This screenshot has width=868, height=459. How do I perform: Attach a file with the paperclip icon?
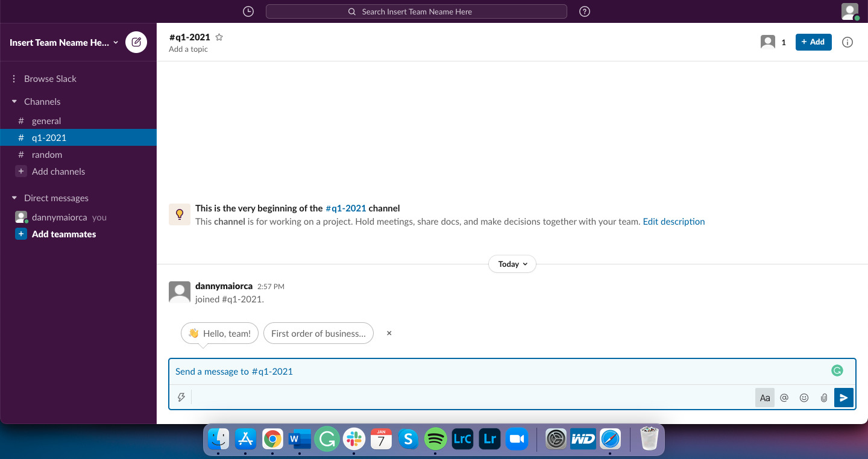pyautogui.click(x=824, y=398)
